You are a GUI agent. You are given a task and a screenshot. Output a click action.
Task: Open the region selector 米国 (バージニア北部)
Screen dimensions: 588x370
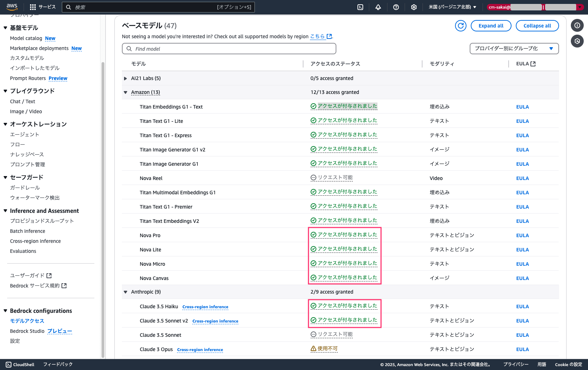pyautogui.click(x=453, y=7)
